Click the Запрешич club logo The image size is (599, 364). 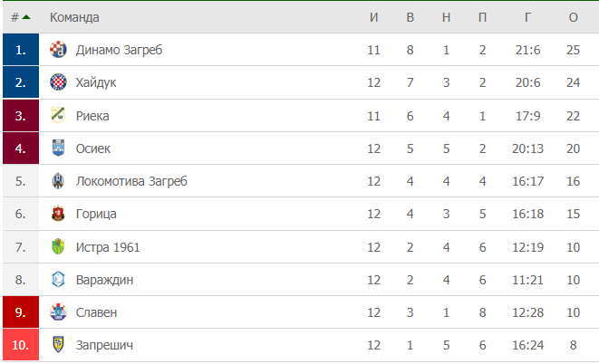point(58,345)
